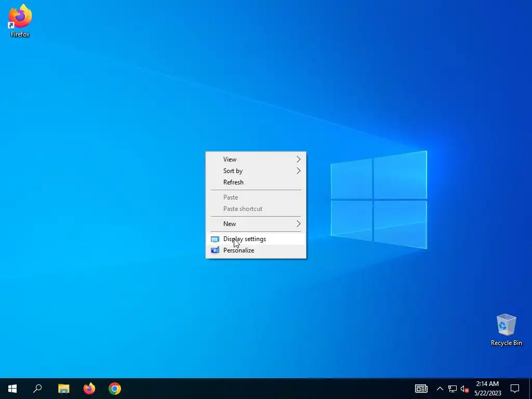
Task: Open News and interests taskbar icon
Action: [421, 389]
